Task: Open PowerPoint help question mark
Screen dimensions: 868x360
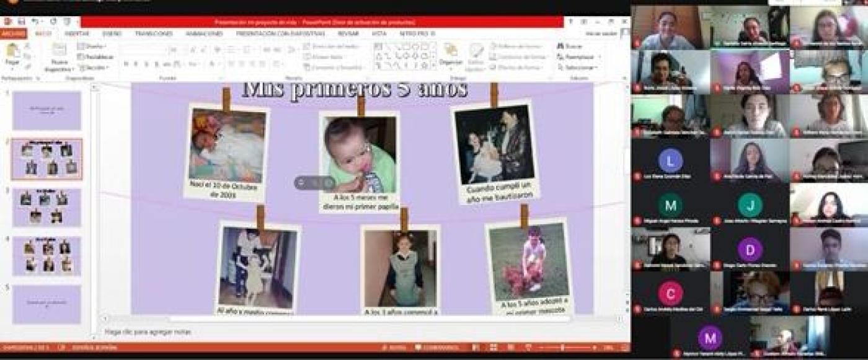Action: [x=570, y=22]
